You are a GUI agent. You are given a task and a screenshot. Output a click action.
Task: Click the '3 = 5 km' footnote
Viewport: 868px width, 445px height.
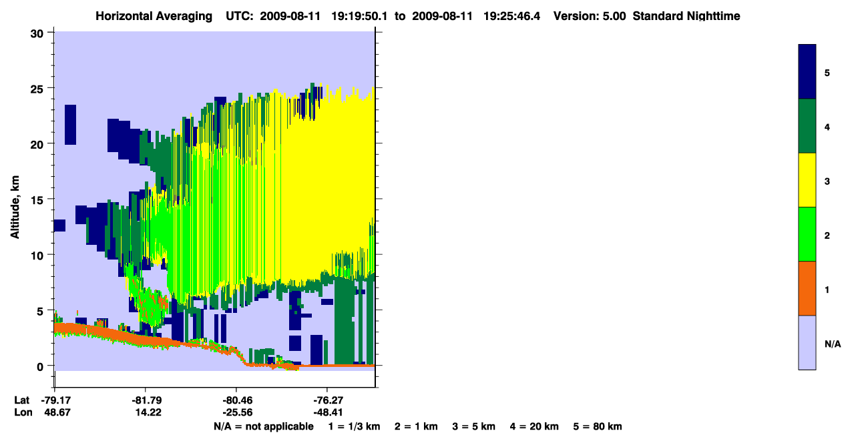click(x=474, y=426)
